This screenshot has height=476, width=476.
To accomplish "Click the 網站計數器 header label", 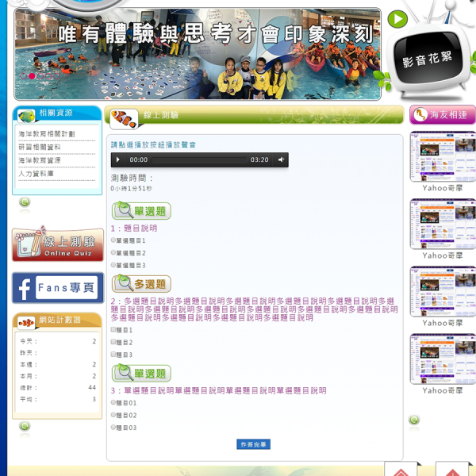I will point(59,320).
